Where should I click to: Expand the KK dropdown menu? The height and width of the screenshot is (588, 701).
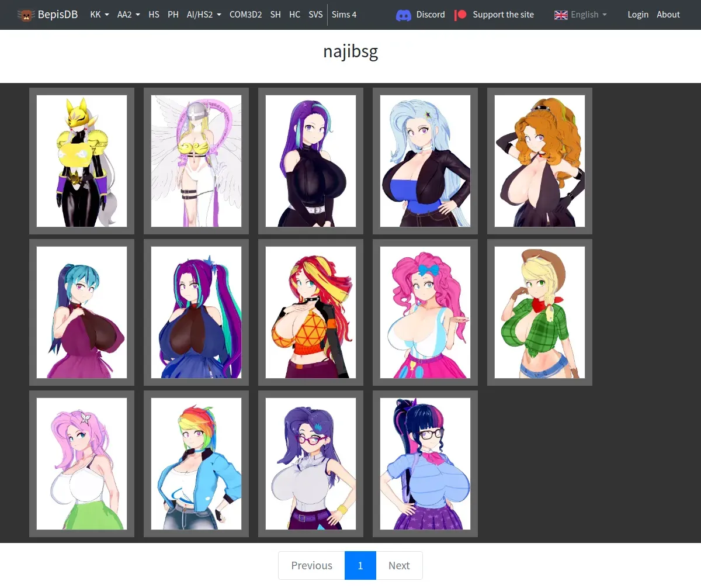coord(99,15)
